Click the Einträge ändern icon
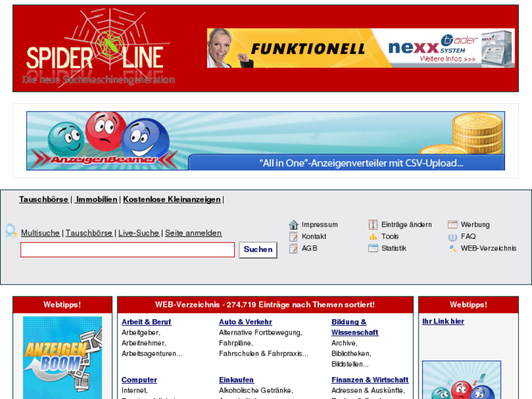This screenshot has width=532, height=399. 373,225
